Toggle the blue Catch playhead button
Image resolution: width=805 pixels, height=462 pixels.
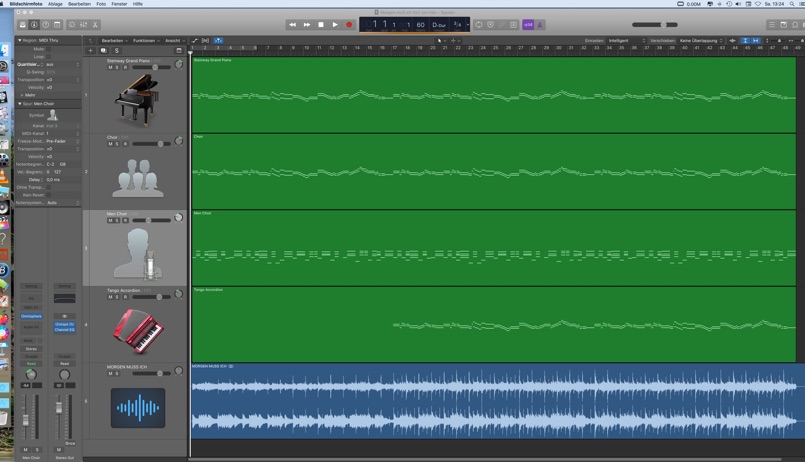point(218,41)
